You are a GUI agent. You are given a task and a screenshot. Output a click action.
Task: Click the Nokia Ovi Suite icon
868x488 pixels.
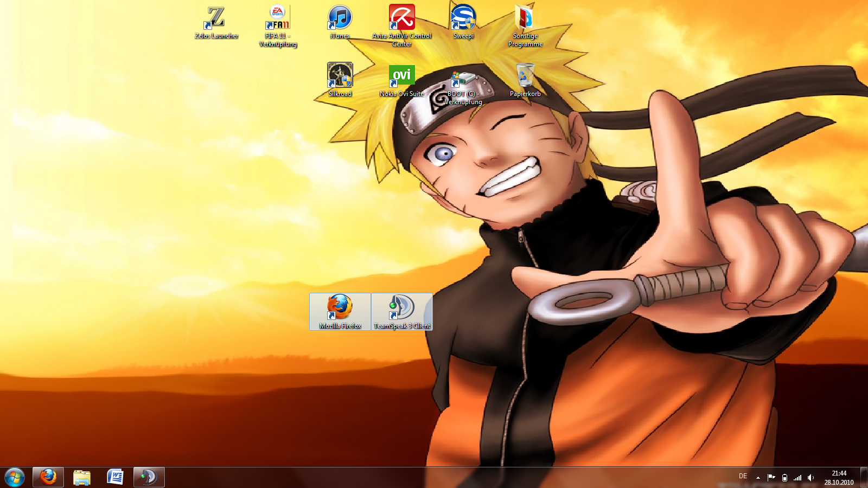tap(402, 76)
